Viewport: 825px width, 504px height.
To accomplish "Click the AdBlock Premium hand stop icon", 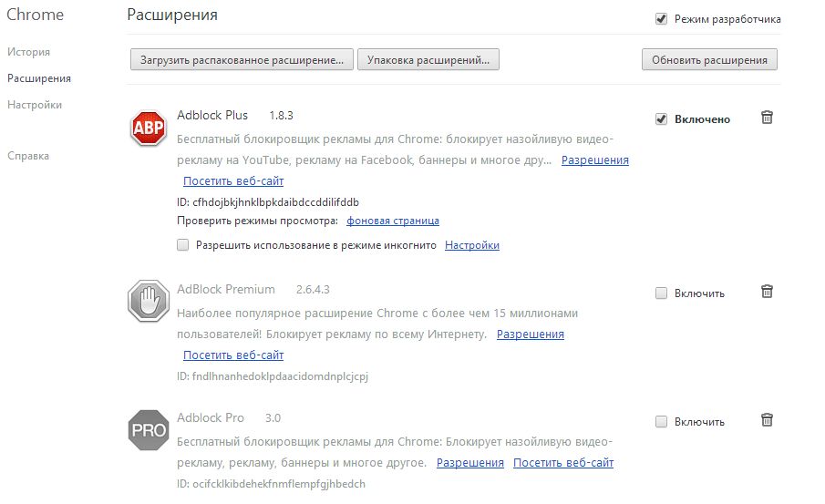I will [149, 301].
